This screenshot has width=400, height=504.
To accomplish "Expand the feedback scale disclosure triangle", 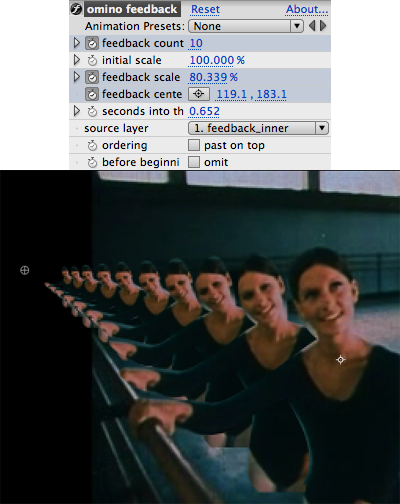I will point(77,77).
